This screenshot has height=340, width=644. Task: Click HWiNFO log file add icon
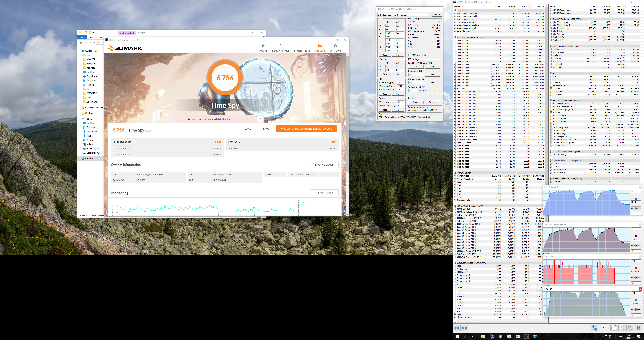tap(622, 328)
